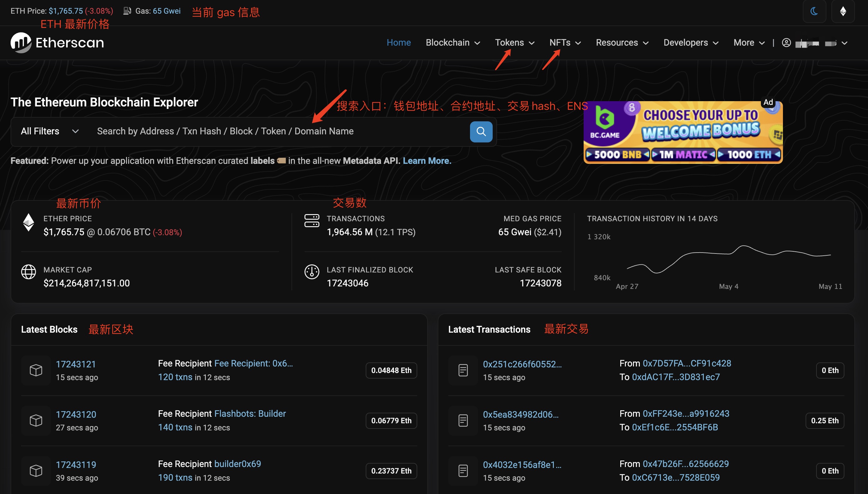Click the user account profile icon

(x=786, y=43)
